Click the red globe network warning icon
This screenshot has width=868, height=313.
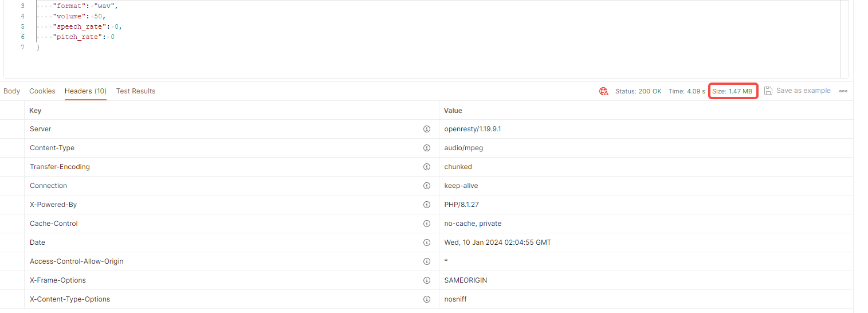pos(603,91)
